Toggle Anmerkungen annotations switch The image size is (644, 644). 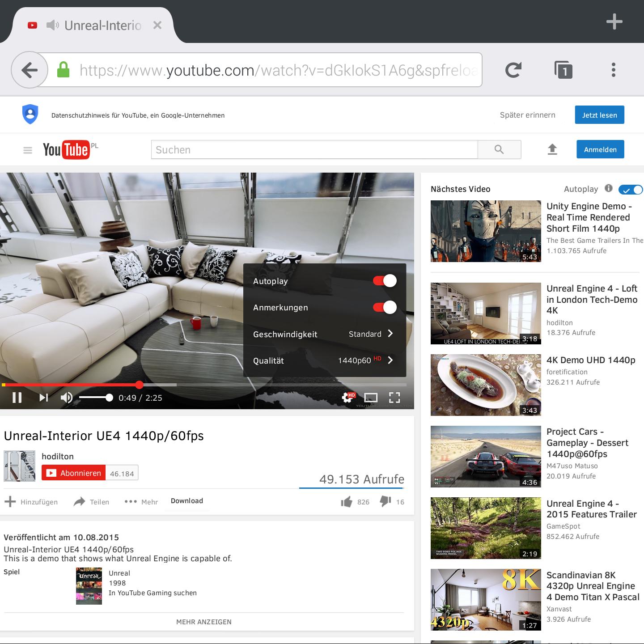(x=385, y=307)
